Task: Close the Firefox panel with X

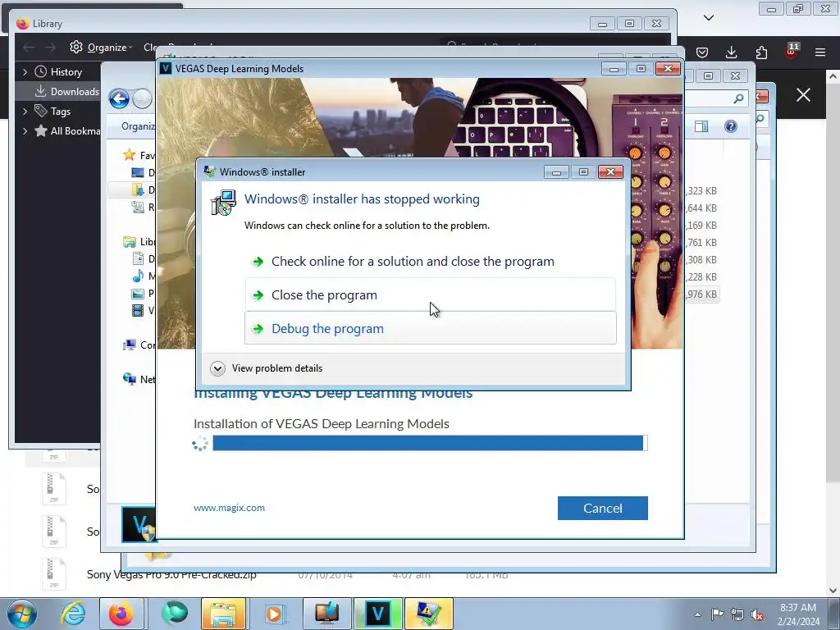Action: [x=803, y=95]
